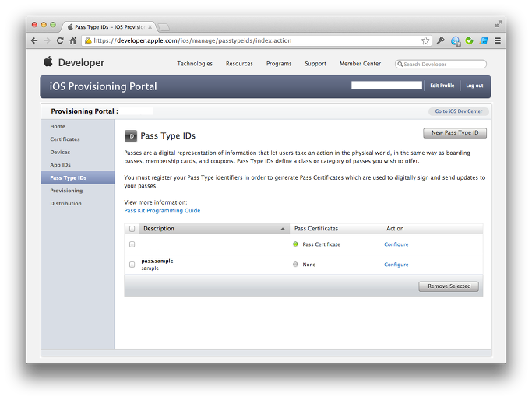Click the fullscreen arrows icon
Image resolution: width=532 pixels, height=400 pixels.
click(498, 24)
